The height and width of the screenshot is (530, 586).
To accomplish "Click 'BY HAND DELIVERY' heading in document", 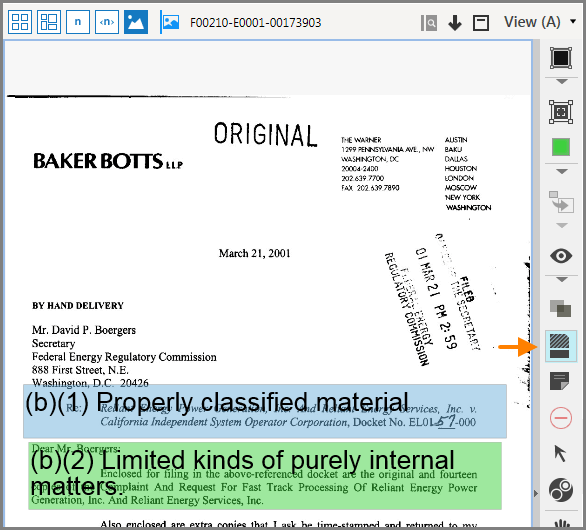I will [78, 306].
